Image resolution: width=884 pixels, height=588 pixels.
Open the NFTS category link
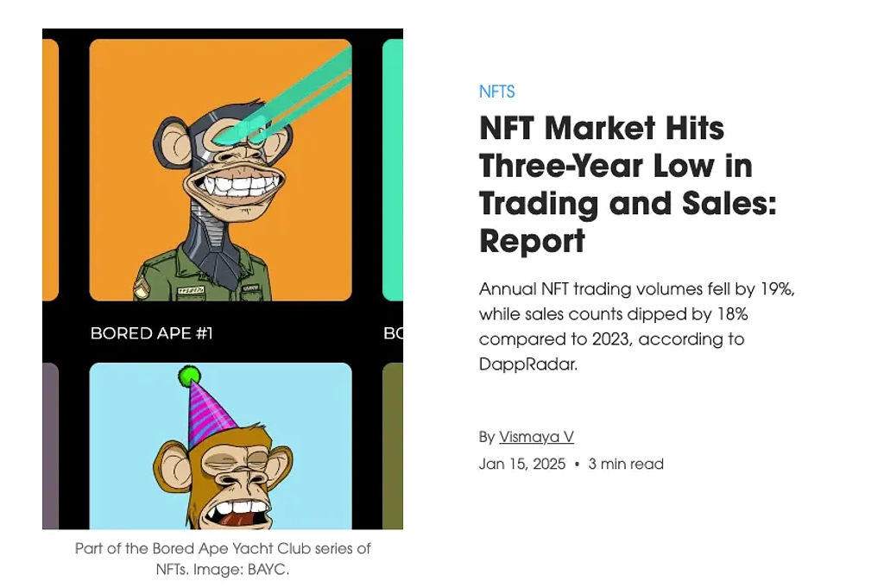tap(496, 92)
